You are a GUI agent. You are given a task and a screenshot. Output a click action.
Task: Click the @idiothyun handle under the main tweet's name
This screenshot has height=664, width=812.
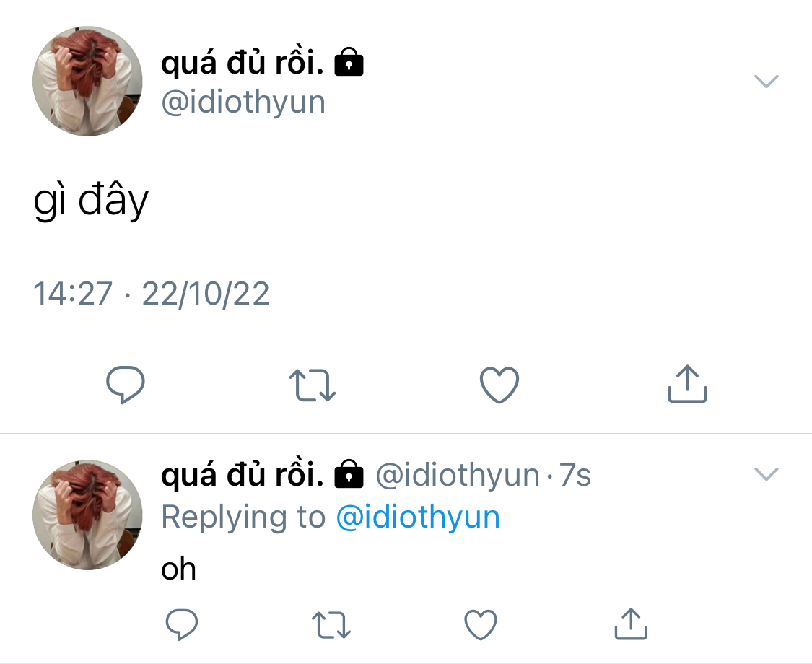(243, 102)
